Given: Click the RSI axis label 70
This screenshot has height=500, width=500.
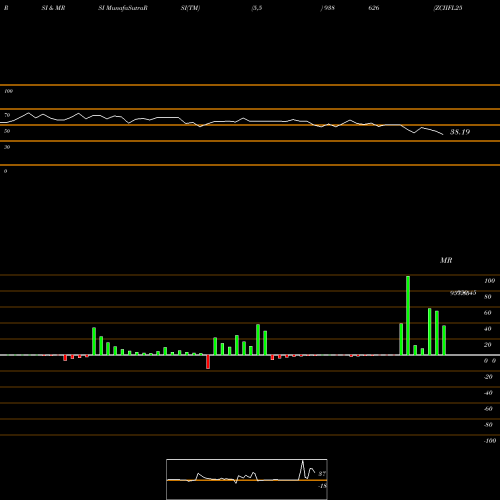Looking at the screenshot, I should 7,115.
